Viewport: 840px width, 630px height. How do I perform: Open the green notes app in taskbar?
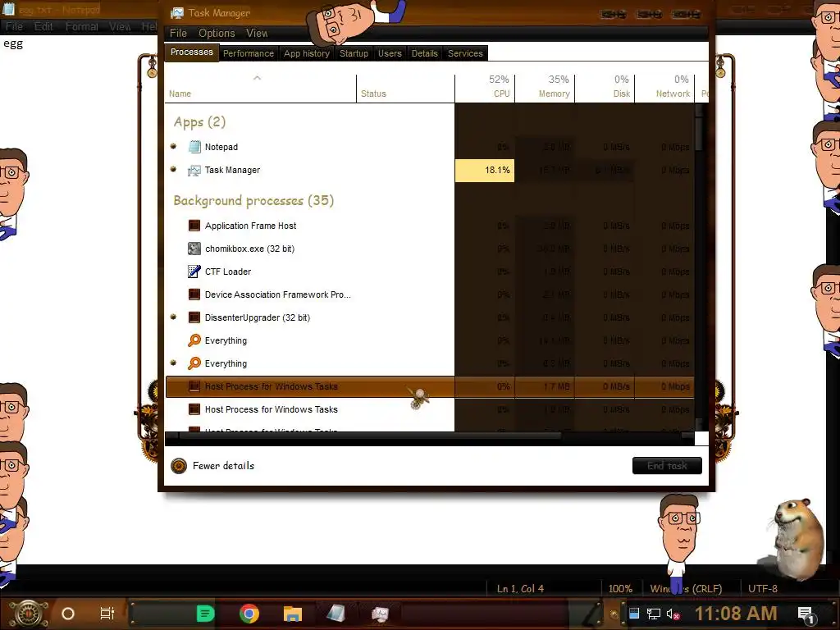205,614
